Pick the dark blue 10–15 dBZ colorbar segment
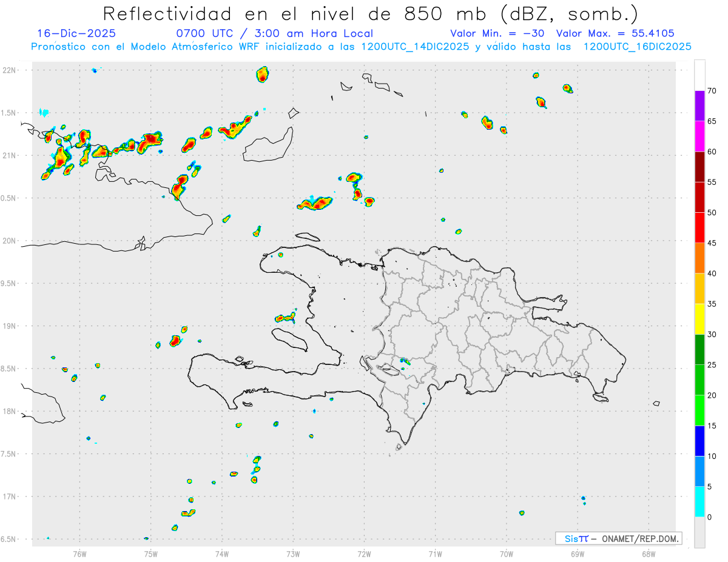 [x=699, y=441]
